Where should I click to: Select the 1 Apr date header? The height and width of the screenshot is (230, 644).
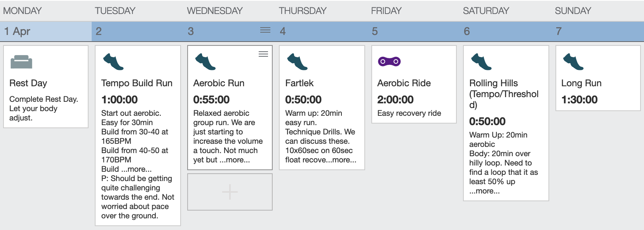46,31
